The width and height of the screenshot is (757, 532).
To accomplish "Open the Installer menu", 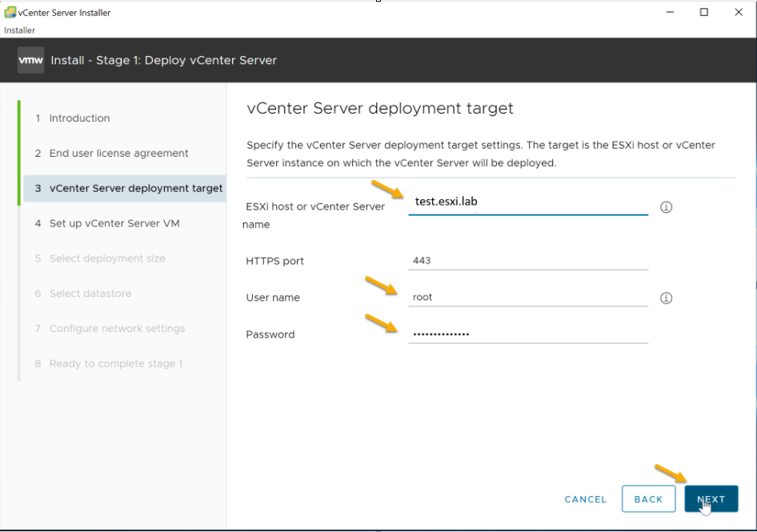I will pos(20,30).
